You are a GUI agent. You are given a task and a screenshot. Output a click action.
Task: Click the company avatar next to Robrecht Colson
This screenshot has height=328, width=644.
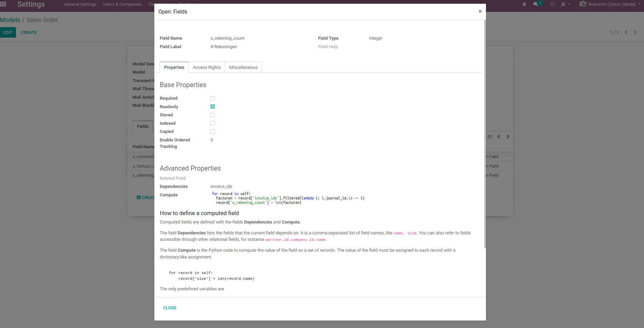coord(583,4)
